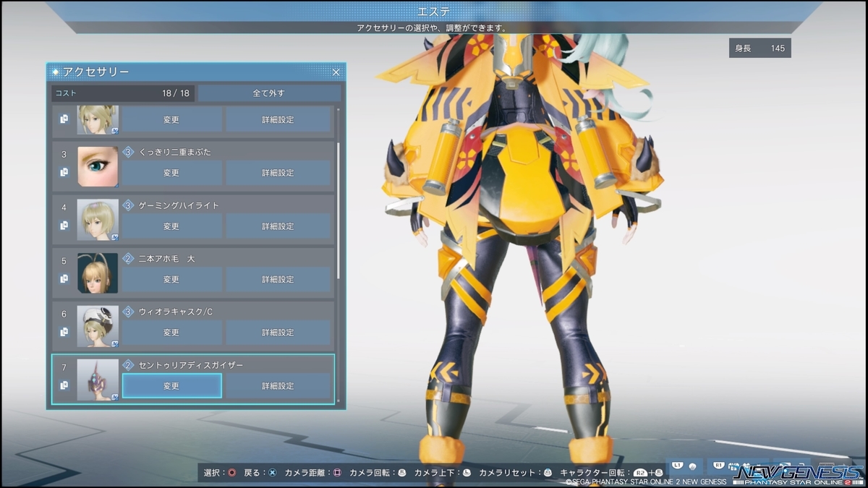This screenshot has height=488, width=868.
Task: Click the 全て外す button
Action: tap(269, 93)
